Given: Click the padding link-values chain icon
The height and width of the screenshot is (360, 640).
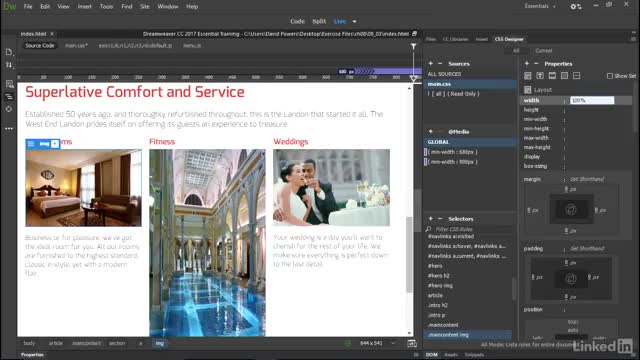Looking at the screenshot, I should click(571, 278).
